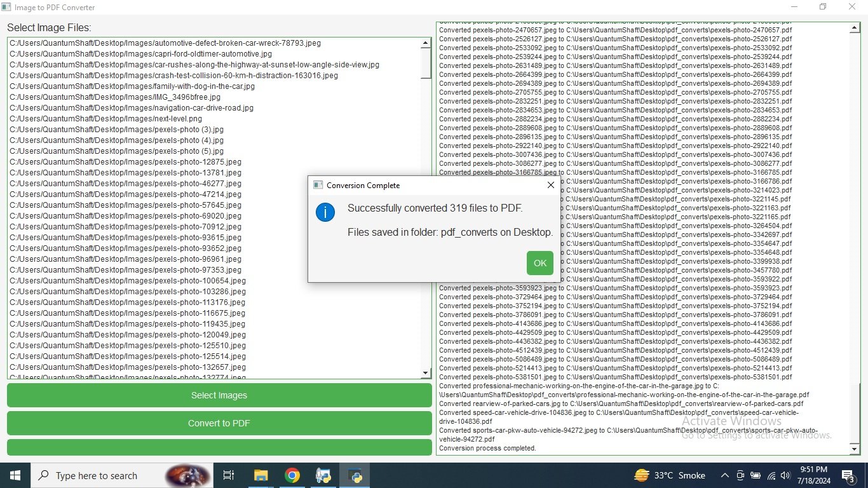Open Task View on the taskbar

point(229,475)
